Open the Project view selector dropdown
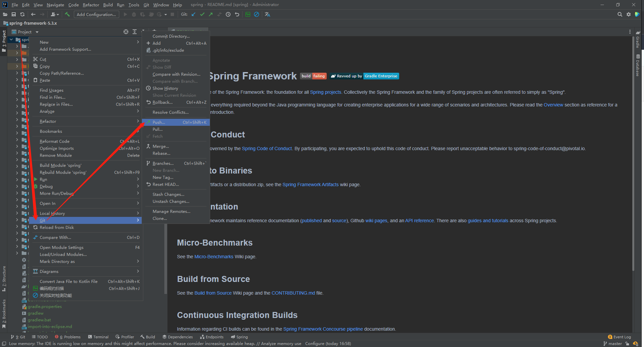Screen dimensions: 644x347 click(25, 32)
